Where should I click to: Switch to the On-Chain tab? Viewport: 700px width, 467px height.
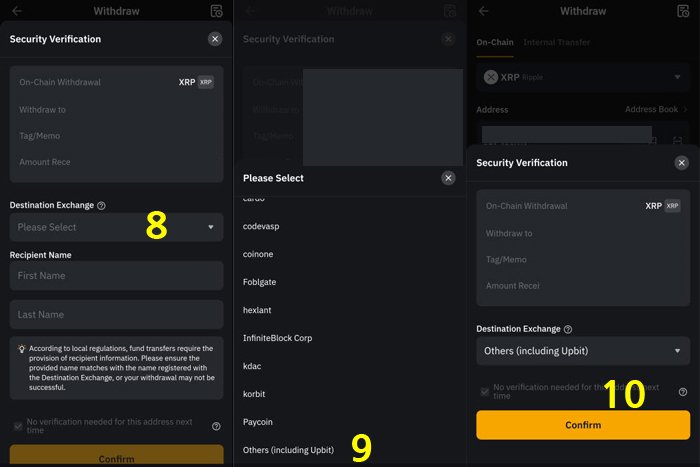[495, 42]
